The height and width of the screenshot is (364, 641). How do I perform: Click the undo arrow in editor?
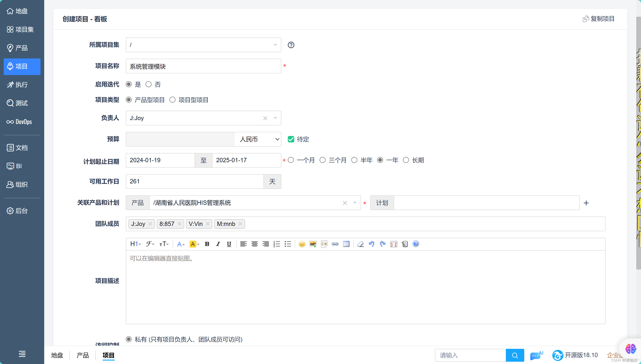pos(371,244)
